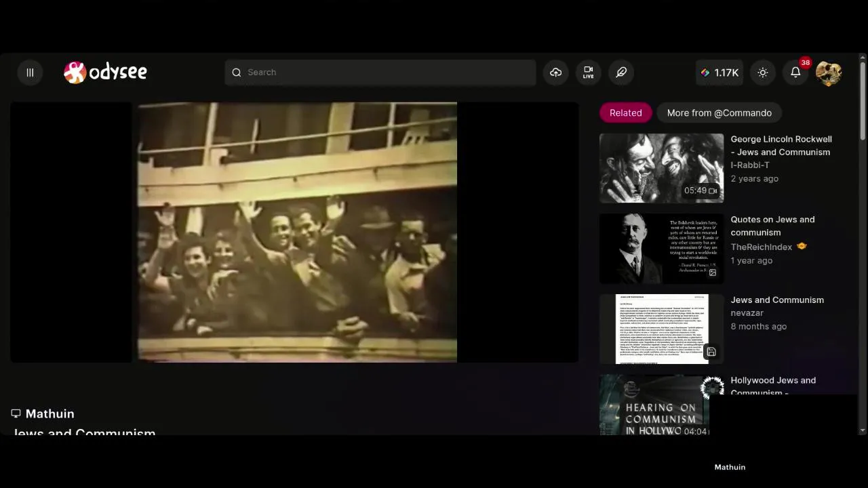The width and height of the screenshot is (868, 488).
Task: Open Quotes on Jews and communism title
Action: click(773, 226)
